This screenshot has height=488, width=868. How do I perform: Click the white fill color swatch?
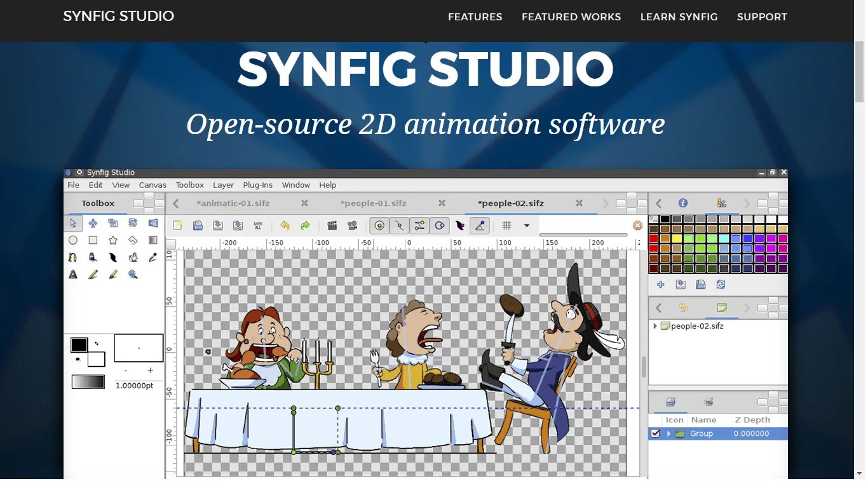96,359
